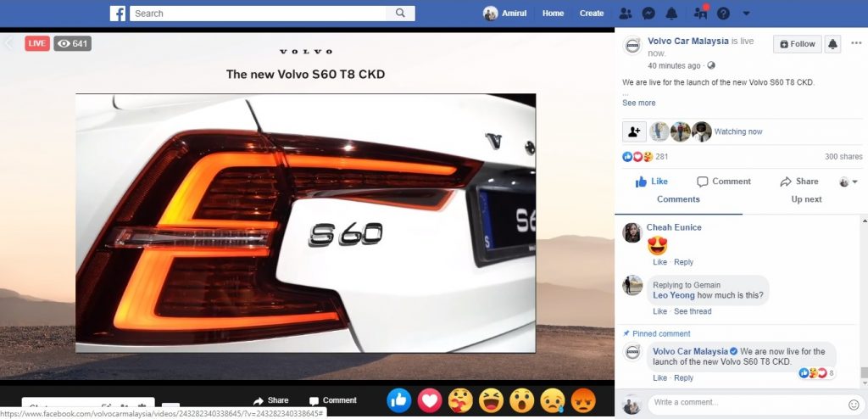This screenshot has width=868, height=419.
Task: Click the back arrow beside LIVE badge
Action: pos(8,43)
